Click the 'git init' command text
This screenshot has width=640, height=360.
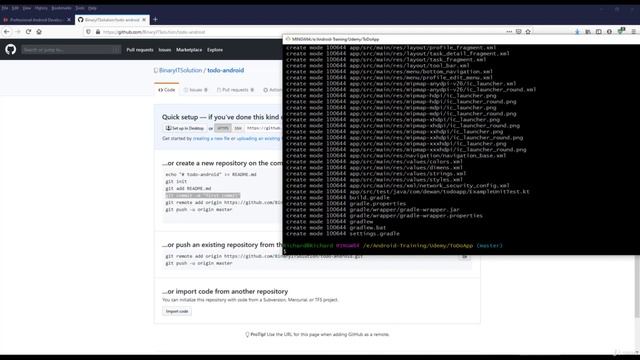coord(176,181)
